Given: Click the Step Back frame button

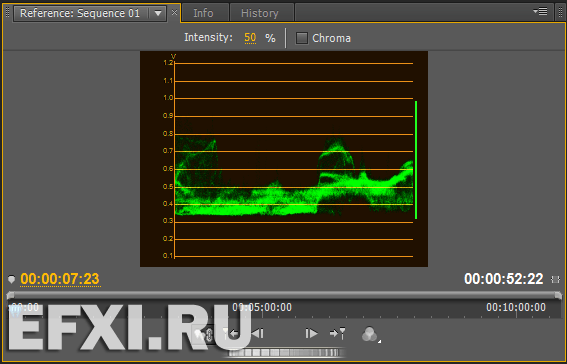Looking at the screenshot, I should click(257, 333).
